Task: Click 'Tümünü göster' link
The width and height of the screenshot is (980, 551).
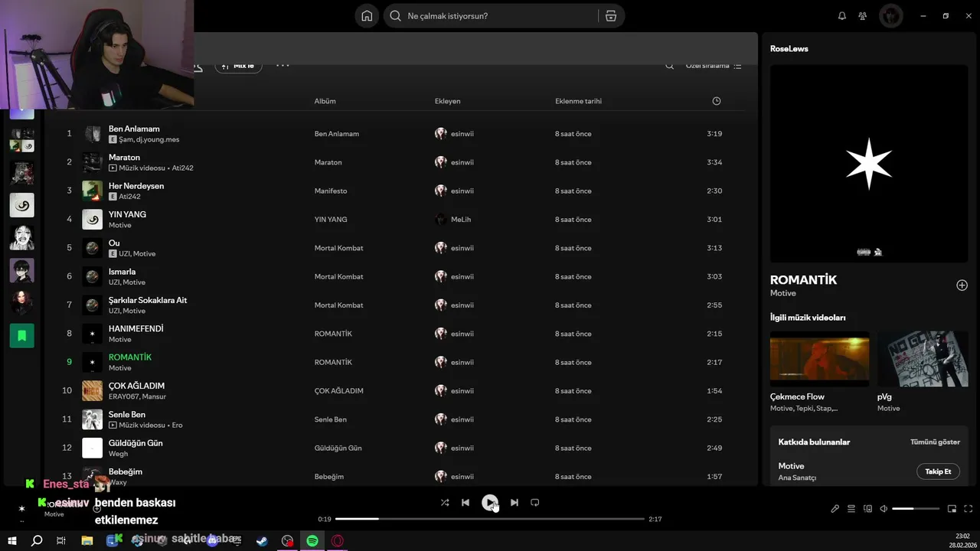Action: coord(935,442)
